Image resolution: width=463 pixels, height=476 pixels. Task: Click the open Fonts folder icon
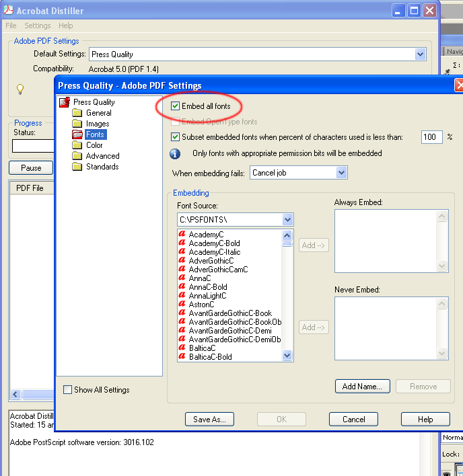click(77, 134)
